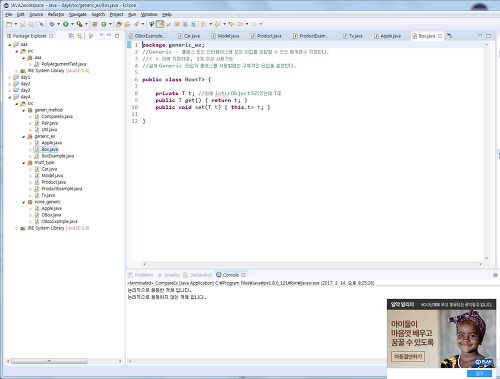500x379 pixels.
Task: Open the Project menu
Action: pos(116,15)
